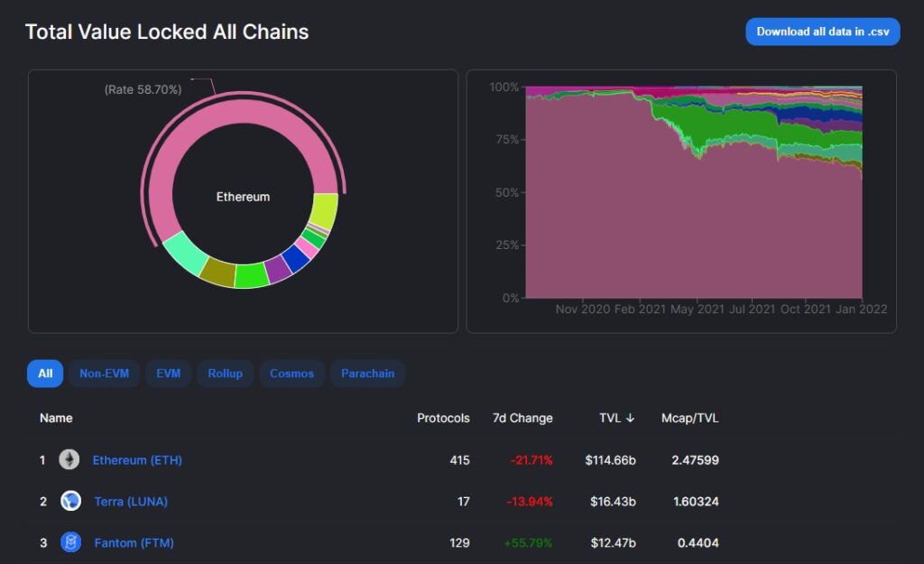924x564 pixels.
Task: Switch to the Non-EVM filter tab
Action: tap(104, 374)
